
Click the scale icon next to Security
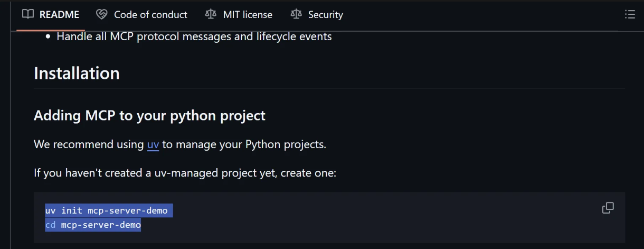point(296,14)
